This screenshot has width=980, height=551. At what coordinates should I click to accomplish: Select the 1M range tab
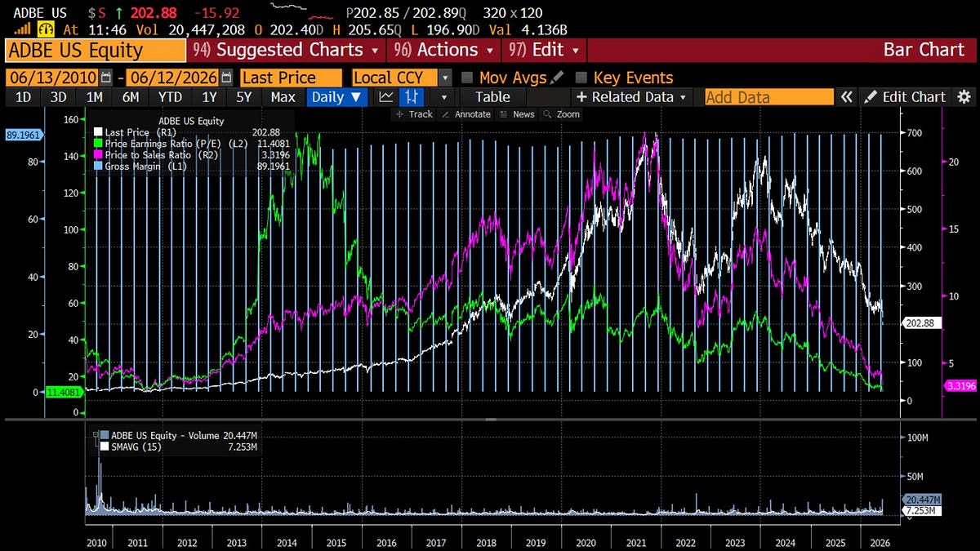click(95, 97)
